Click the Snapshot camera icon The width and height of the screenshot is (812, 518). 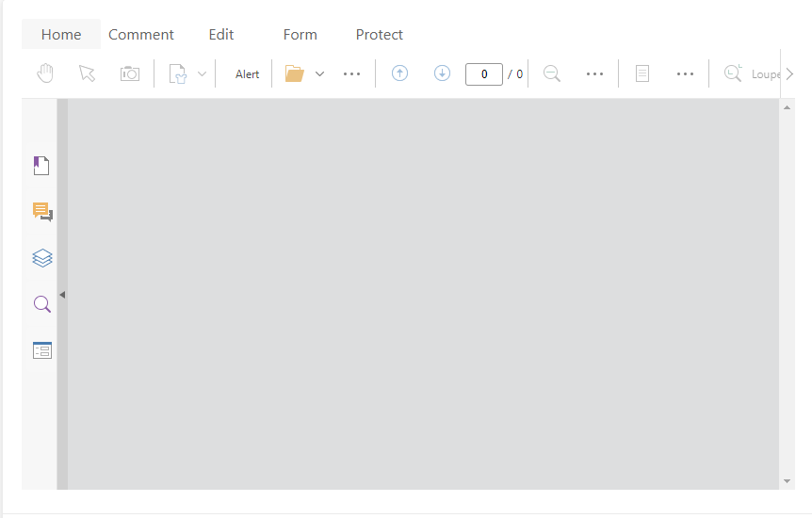(x=130, y=73)
